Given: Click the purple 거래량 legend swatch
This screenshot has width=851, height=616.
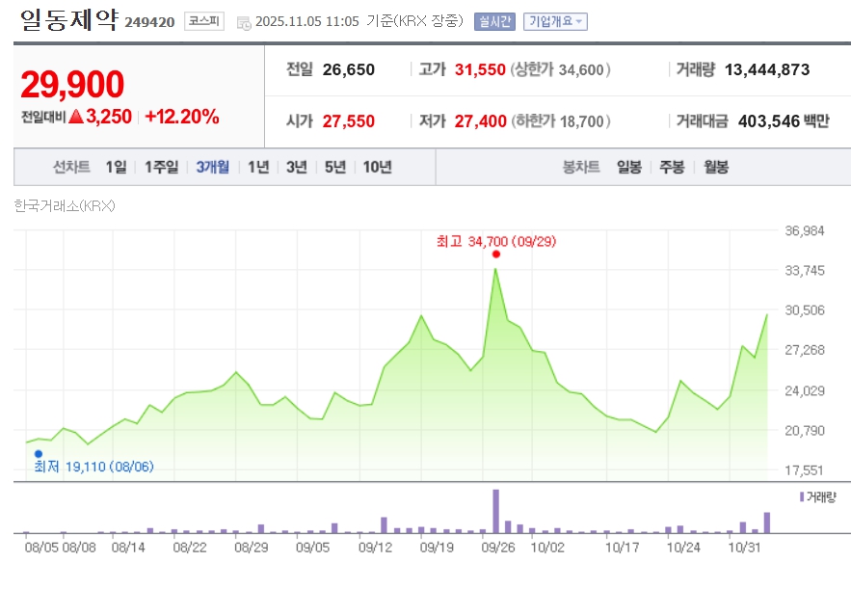Looking at the screenshot, I should 801,496.
